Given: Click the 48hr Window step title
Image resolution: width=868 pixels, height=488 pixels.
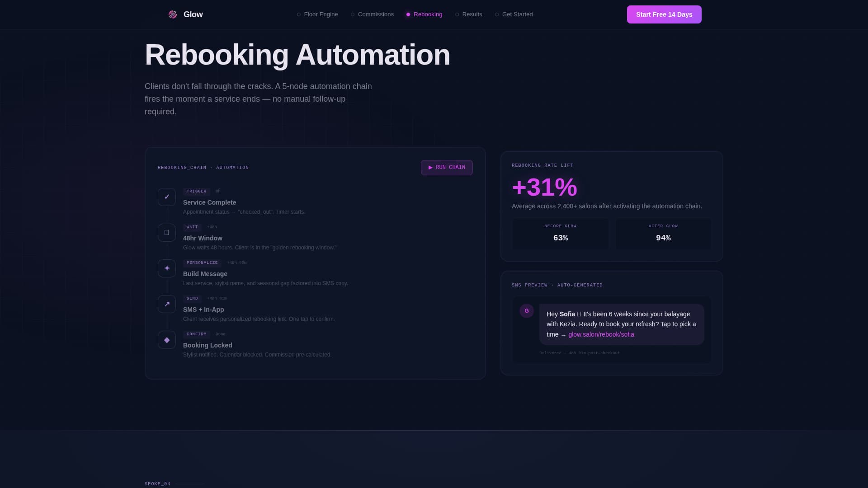Looking at the screenshot, I should point(203,238).
